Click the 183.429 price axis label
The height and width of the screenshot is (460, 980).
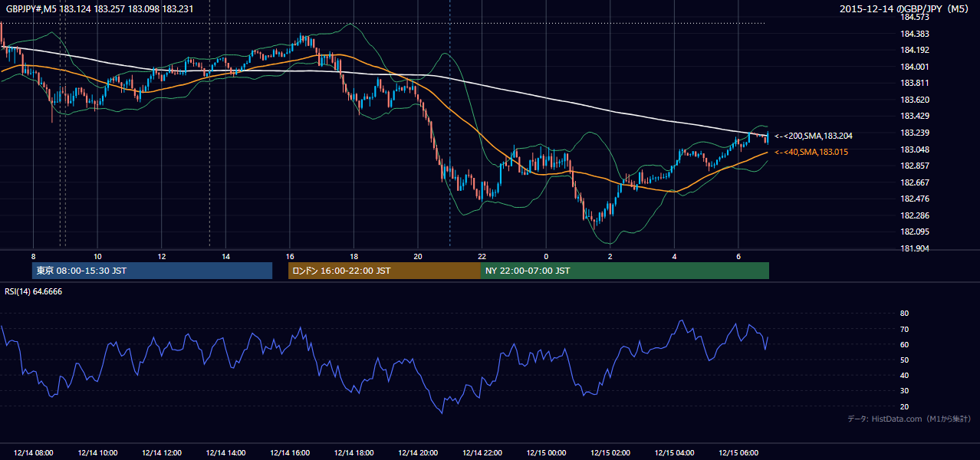914,116
